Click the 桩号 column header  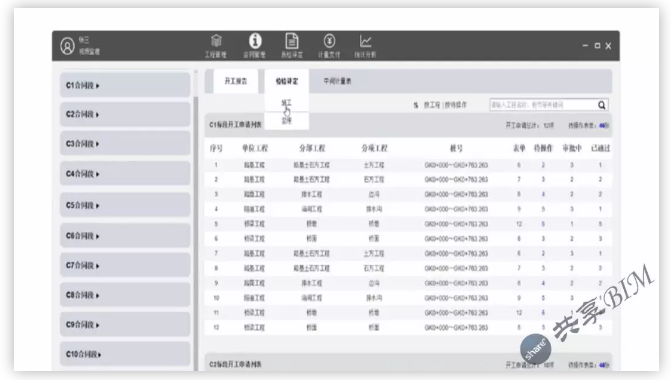(x=456, y=148)
